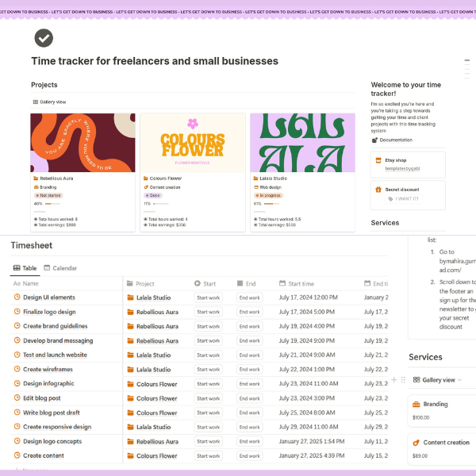The width and height of the screenshot is (476, 476).
Task: Switch to the Table tab in Timesheet
Action: point(25,268)
